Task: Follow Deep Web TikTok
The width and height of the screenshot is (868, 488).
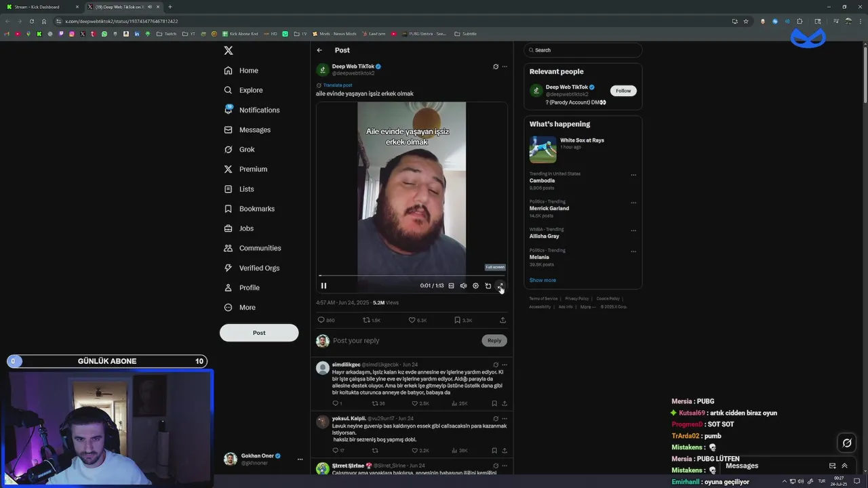Action: (x=623, y=91)
